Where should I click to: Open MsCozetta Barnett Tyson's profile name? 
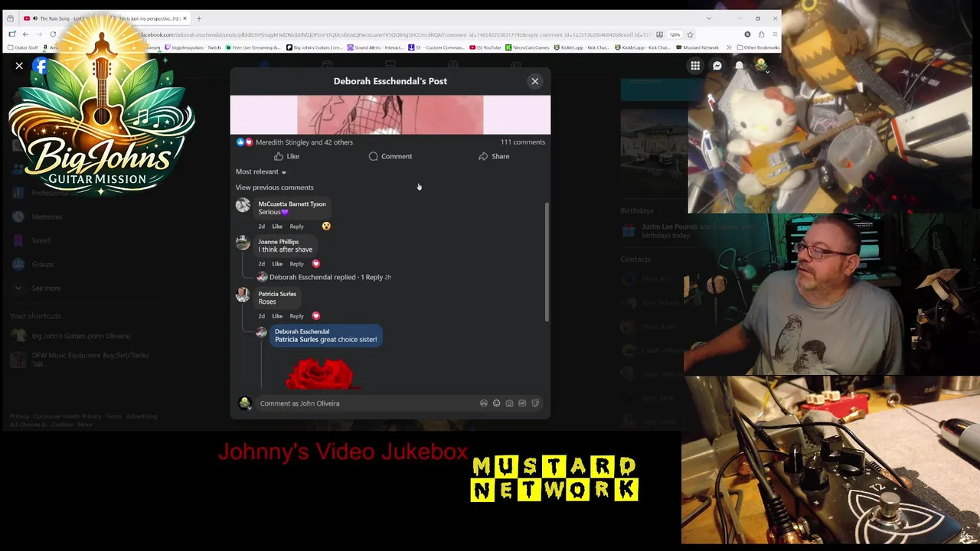(x=292, y=204)
